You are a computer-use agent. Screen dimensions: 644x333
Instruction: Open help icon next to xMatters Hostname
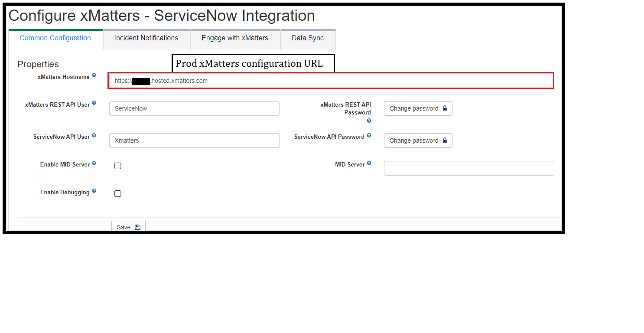click(x=94, y=75)
